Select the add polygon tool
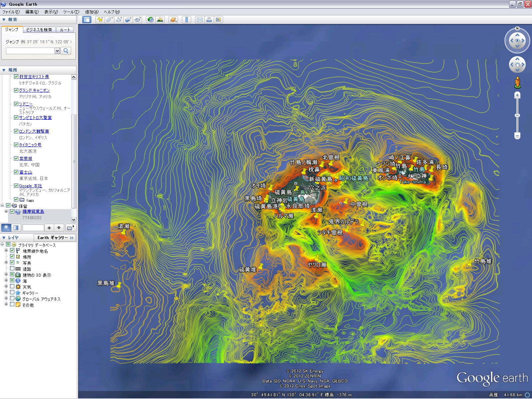Viewport: 532px width, 399px height. (109, 20)
